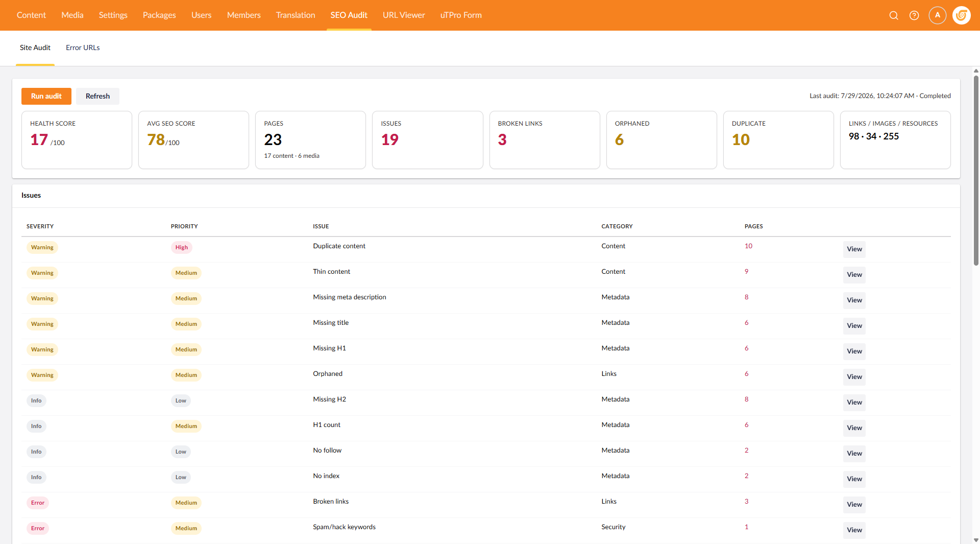980x544 pixels.
Task: View the Missing title issue
Action: tap(854, 326)
